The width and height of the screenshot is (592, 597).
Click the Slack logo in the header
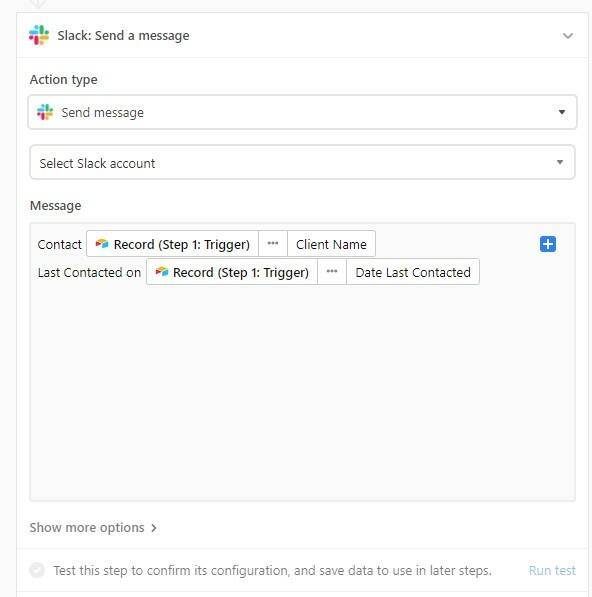tap(39, 35)
